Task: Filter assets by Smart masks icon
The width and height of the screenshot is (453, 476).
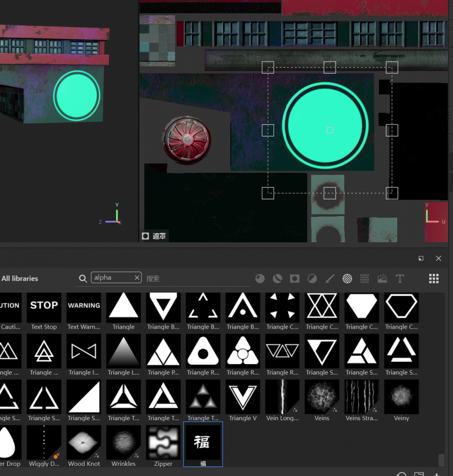Action: pos(295,278)
